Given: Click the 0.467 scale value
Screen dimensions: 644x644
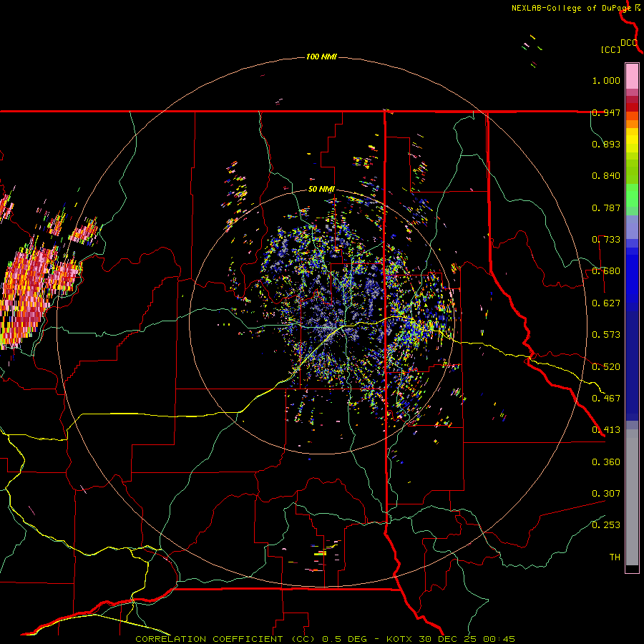Looking at the screenshot, I should click(x=606, y=399).
